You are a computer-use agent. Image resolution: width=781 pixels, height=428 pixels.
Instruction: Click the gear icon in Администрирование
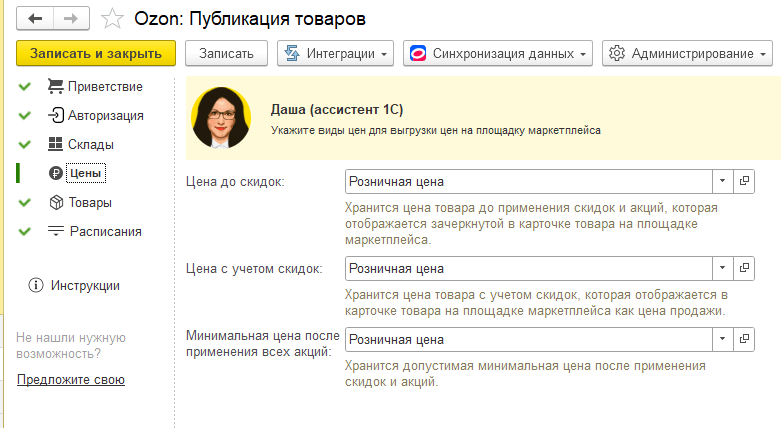coord(617,53)
